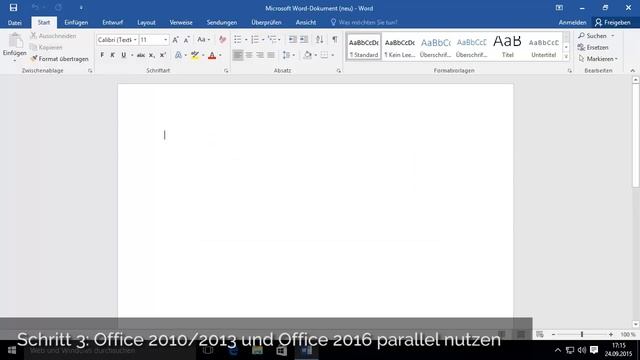Open text effects A icon
Viewport: 640px width, 360px height.
(x=178, y=55)
